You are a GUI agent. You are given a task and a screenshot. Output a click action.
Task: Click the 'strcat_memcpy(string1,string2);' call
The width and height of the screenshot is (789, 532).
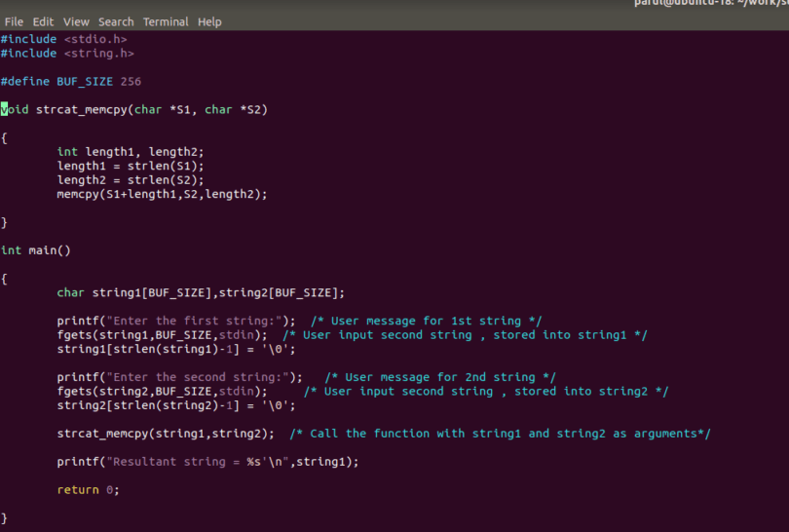(166, 434)
